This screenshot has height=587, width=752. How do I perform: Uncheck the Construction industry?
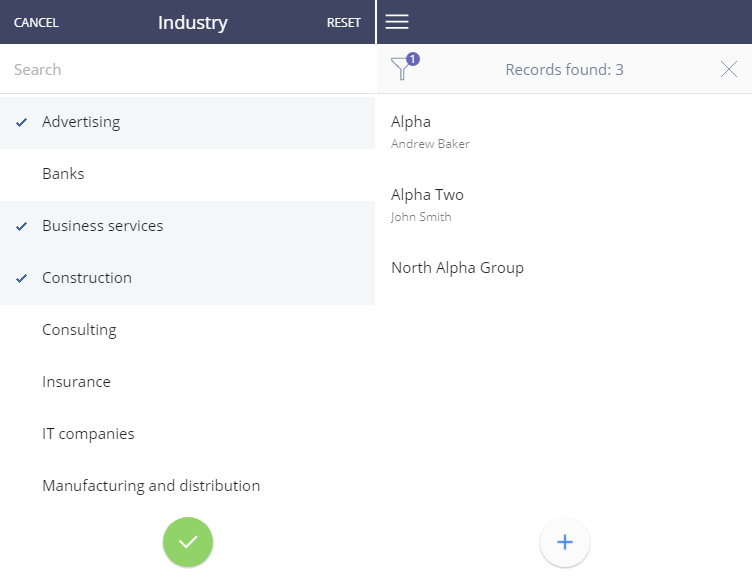click(x=188, y=278)
